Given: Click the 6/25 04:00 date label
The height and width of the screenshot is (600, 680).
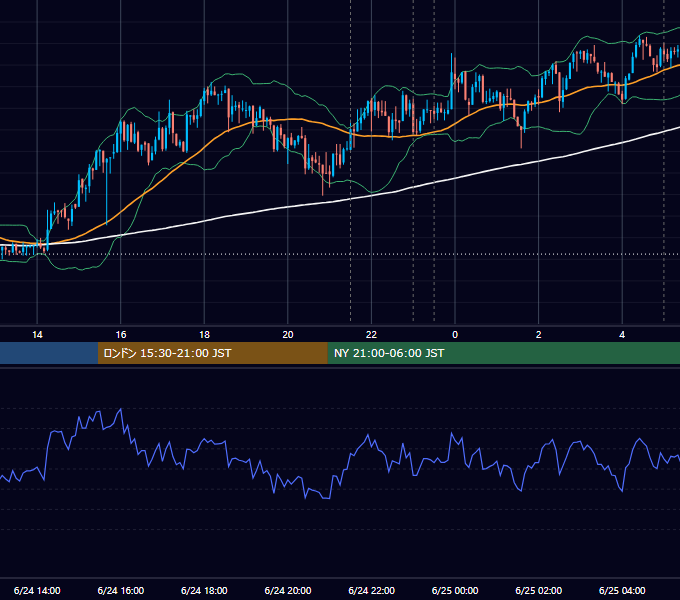Looking at the screenshot, I should point(622,590).
